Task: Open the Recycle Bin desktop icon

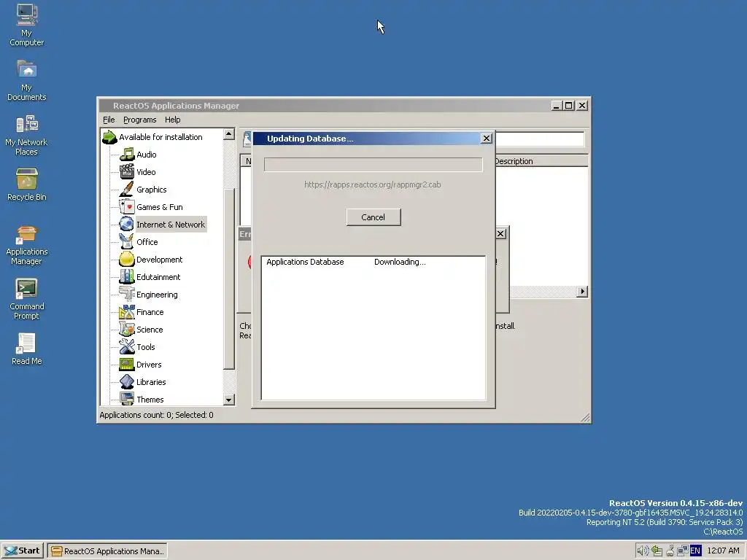Action: [x=27, y=184]
